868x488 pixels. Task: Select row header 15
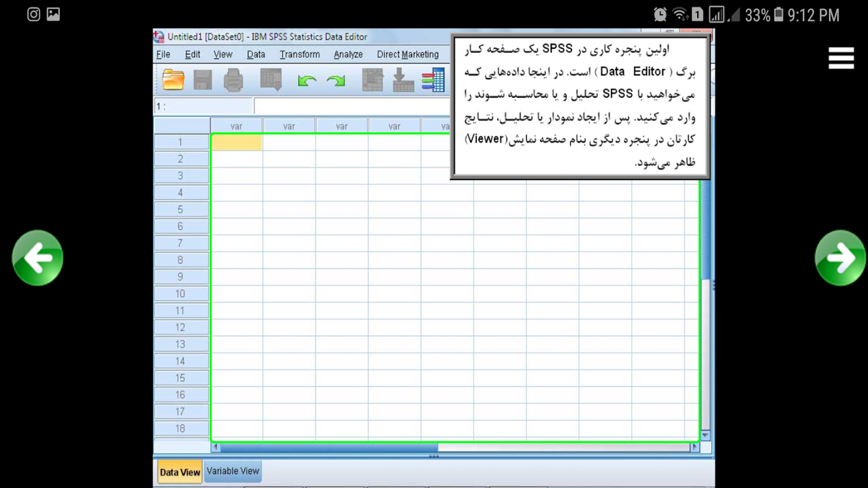coord(181,378)
